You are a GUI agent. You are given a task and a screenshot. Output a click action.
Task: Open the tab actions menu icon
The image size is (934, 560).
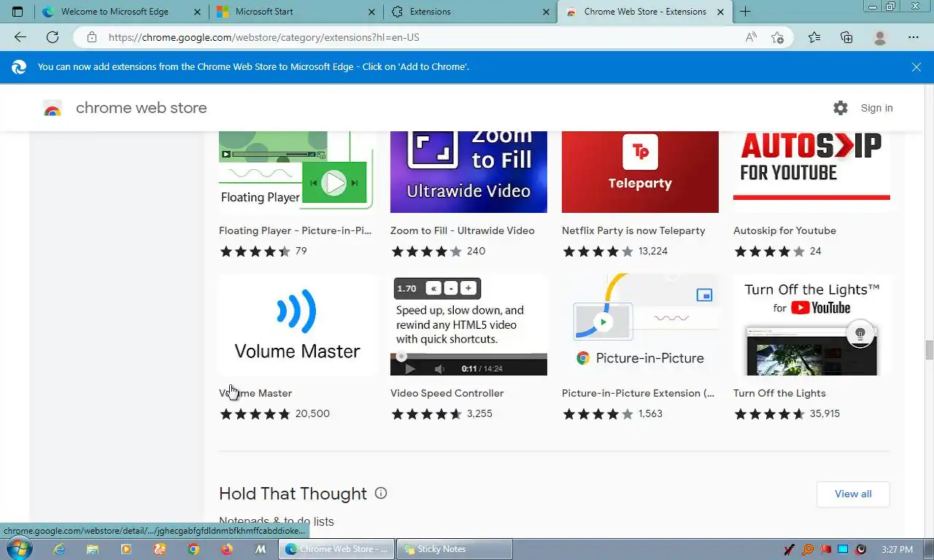18,12
